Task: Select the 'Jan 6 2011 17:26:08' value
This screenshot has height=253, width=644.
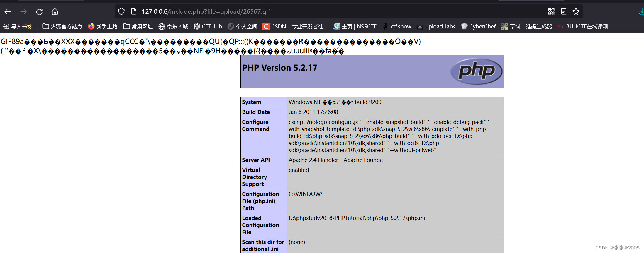Action: click(x=313, y=112)
